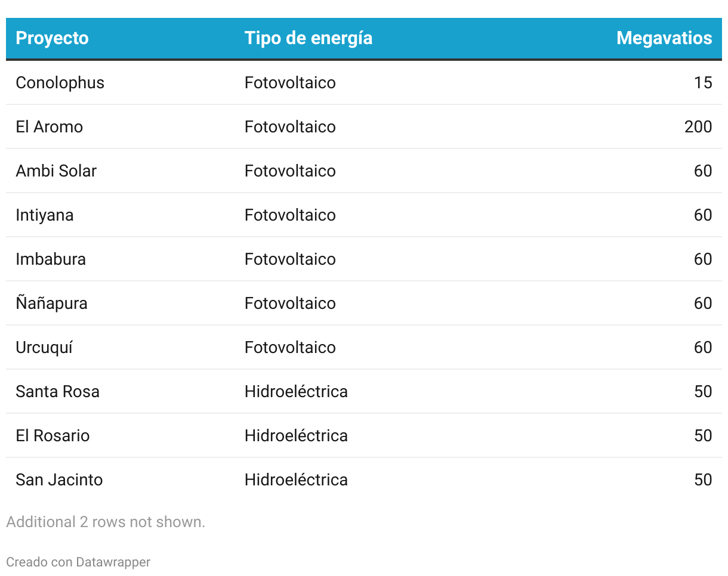
Task: Select the Ñañapura project cell
Action: tap(52, 303)
